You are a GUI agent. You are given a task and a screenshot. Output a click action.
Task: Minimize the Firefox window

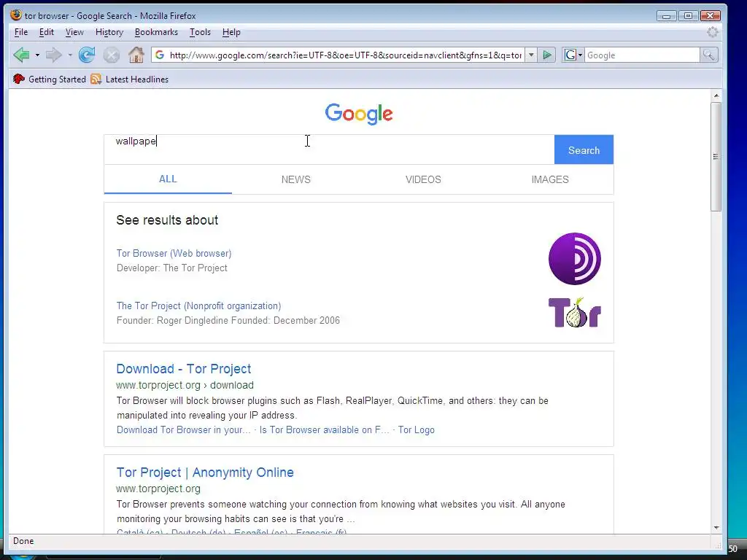[666, 16]
